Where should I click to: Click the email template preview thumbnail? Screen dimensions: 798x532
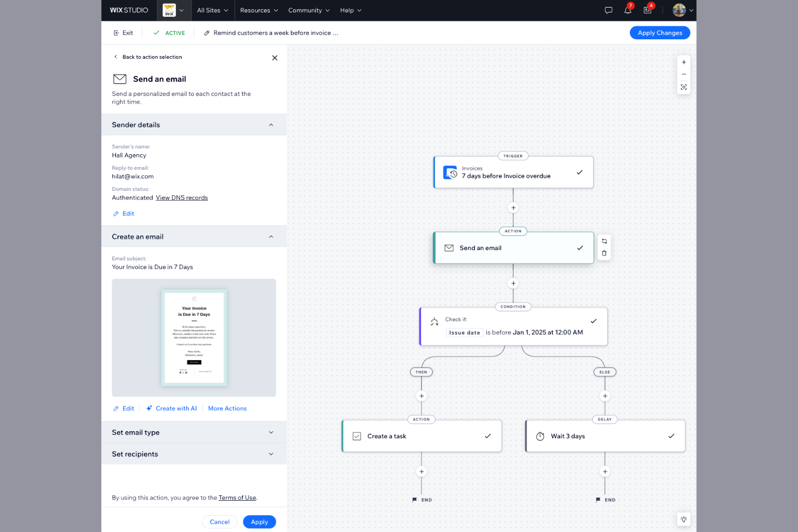[194, 338]
